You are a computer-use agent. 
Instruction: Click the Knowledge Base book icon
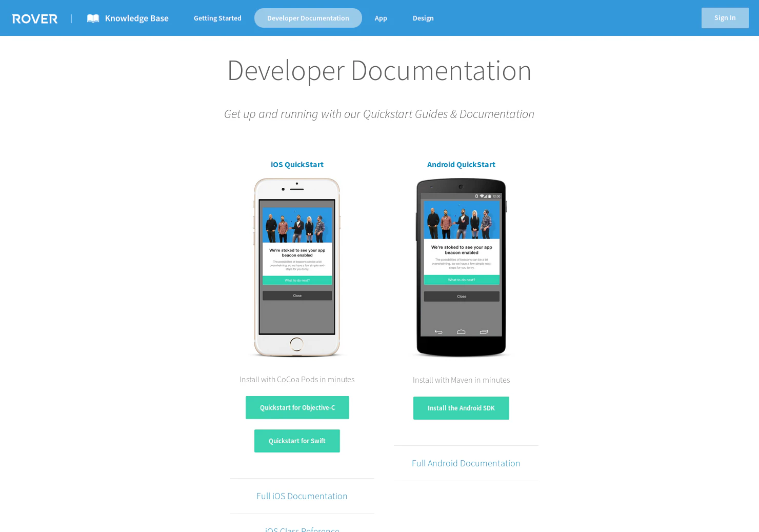click(x=93, y=18)
